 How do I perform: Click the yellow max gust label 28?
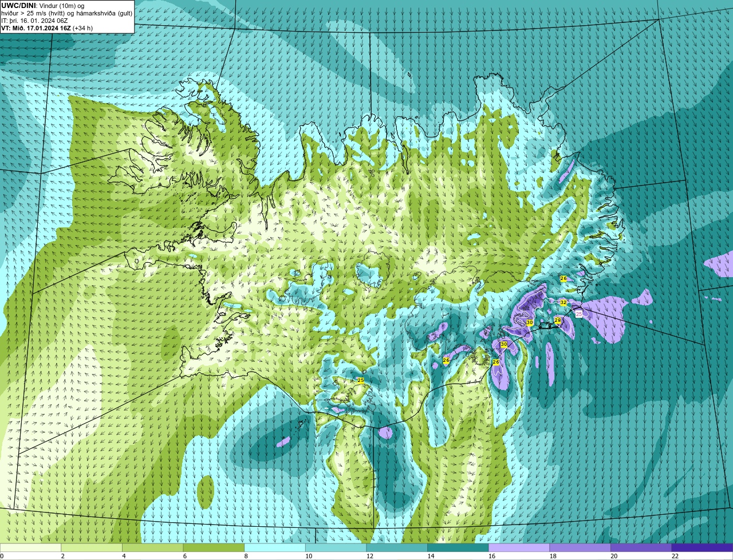point(558,320)
